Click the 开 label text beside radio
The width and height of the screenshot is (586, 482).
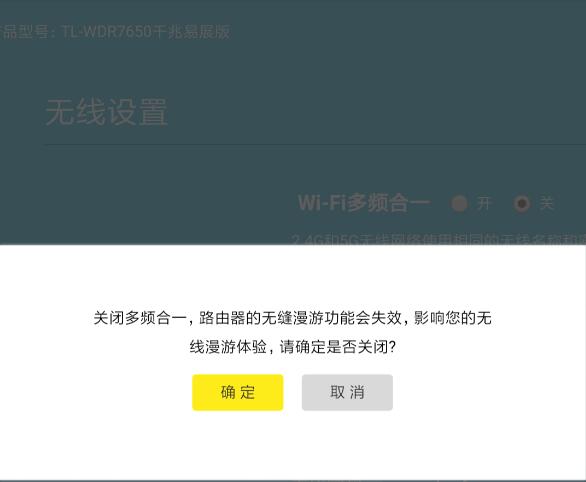pos(483,204)
